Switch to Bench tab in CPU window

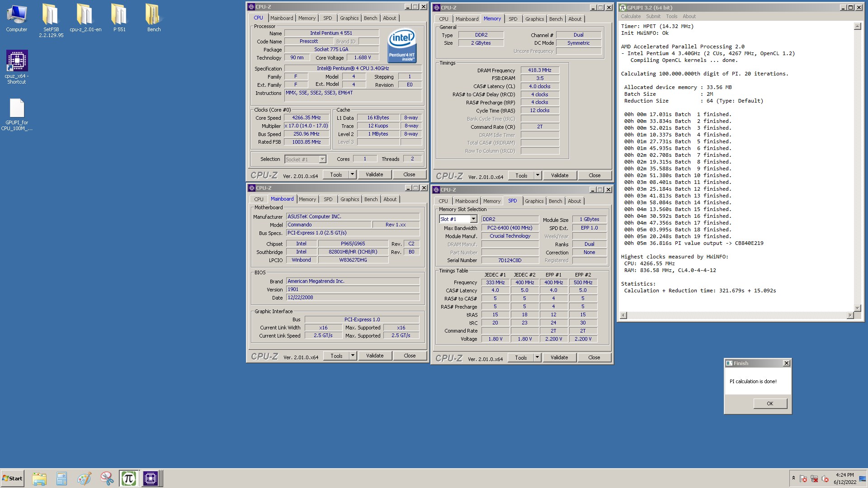tap(370, 18)
